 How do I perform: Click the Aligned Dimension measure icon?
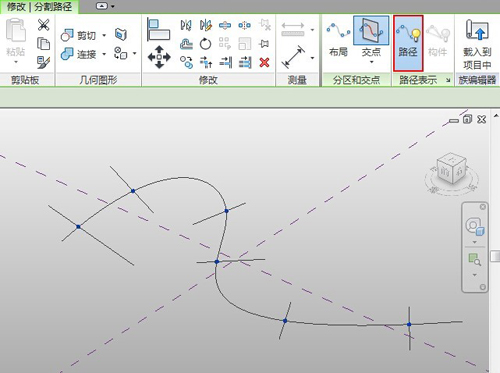click(293, 57)
